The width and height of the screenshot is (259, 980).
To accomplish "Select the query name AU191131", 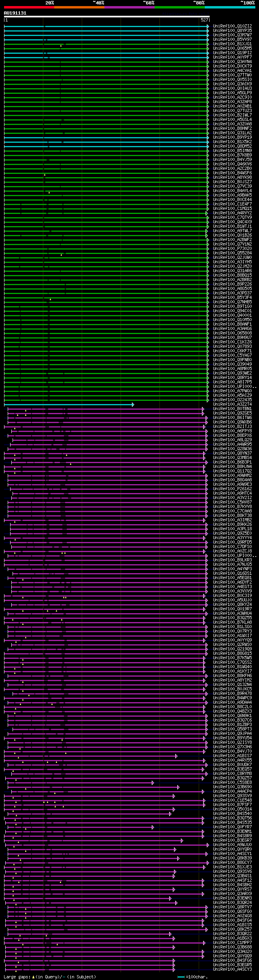I will pos(15,13).
